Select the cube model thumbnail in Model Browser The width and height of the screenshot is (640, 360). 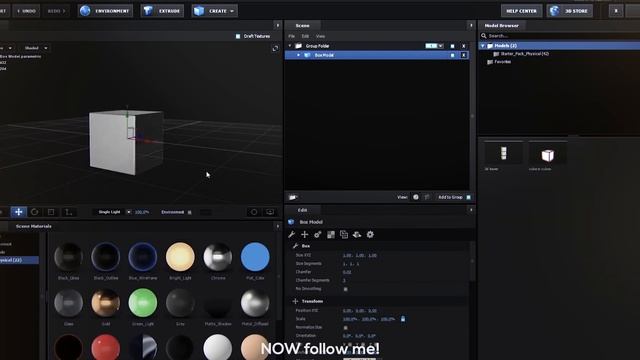pos(547,155)
